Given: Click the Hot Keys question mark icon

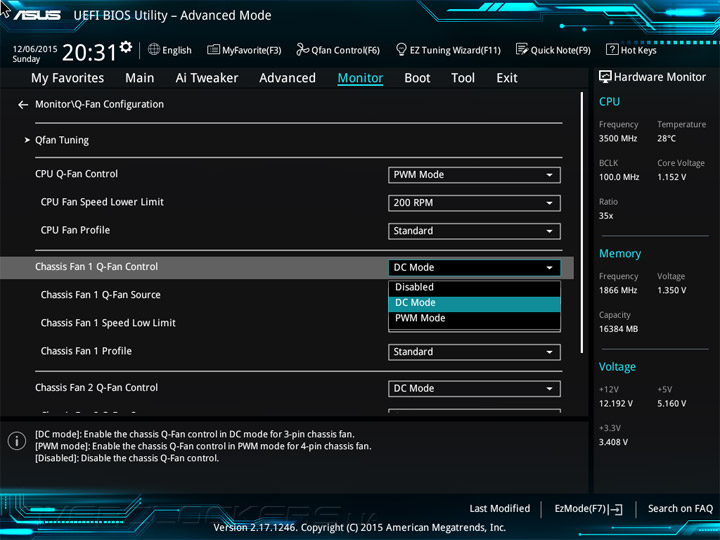Looking at the screenshot, I should click(x=612, y=49).
